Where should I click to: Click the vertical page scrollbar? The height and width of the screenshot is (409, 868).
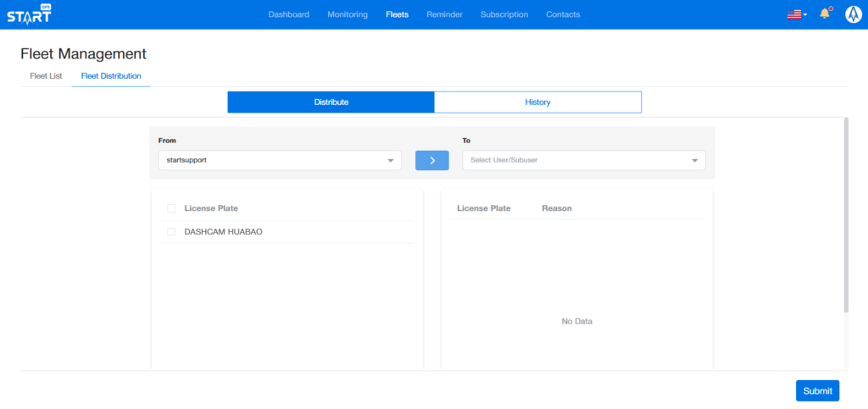(845, 216)
